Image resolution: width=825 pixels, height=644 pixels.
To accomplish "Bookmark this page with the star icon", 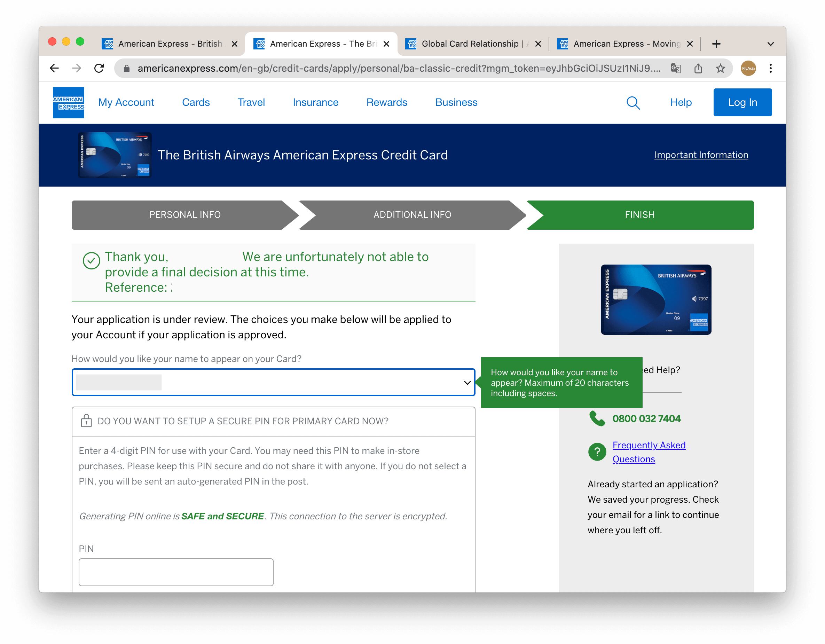I will (x=720, y=68).
